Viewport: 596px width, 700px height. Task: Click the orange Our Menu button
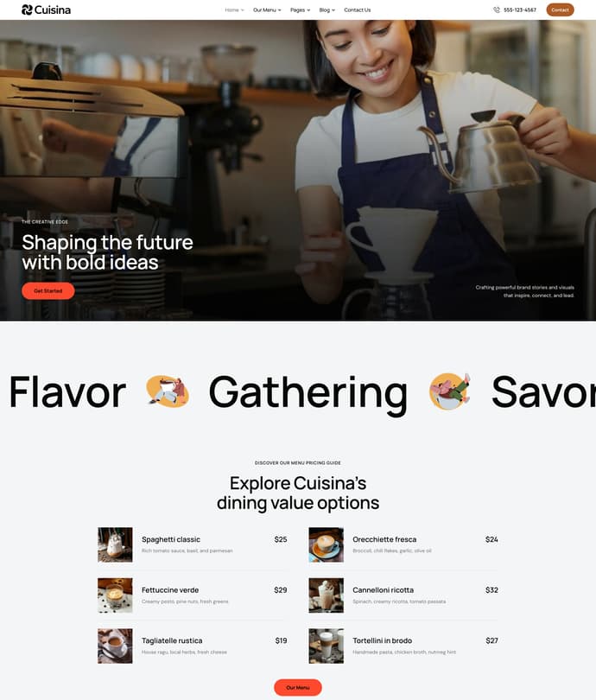[297, 688]
